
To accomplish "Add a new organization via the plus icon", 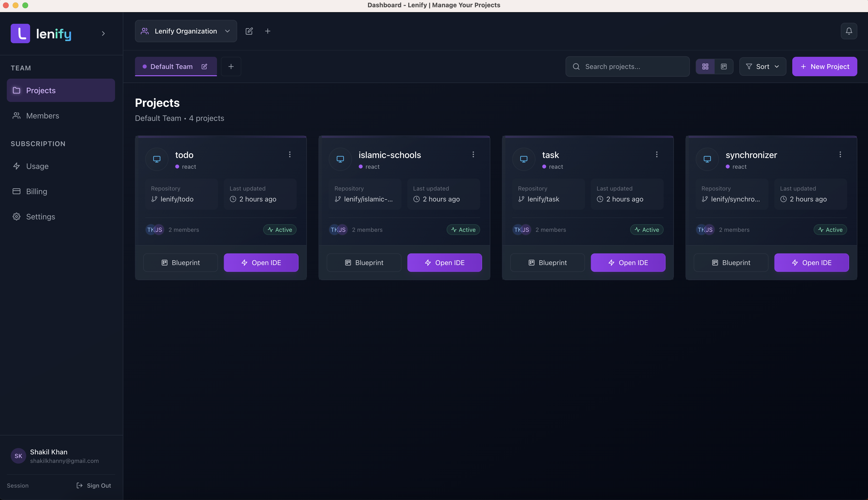I will pos(267,31).
